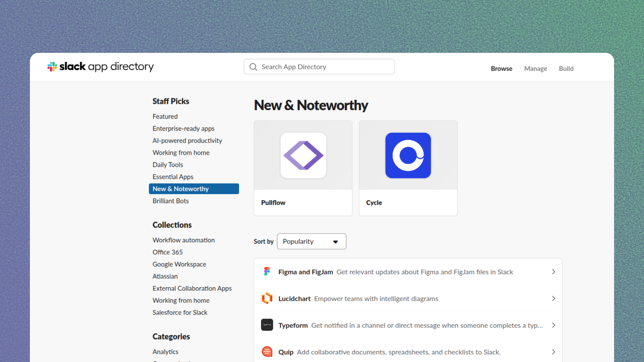644x362 pixels.
Task: Open Workflow automation collection
Action: pos(183,240)
